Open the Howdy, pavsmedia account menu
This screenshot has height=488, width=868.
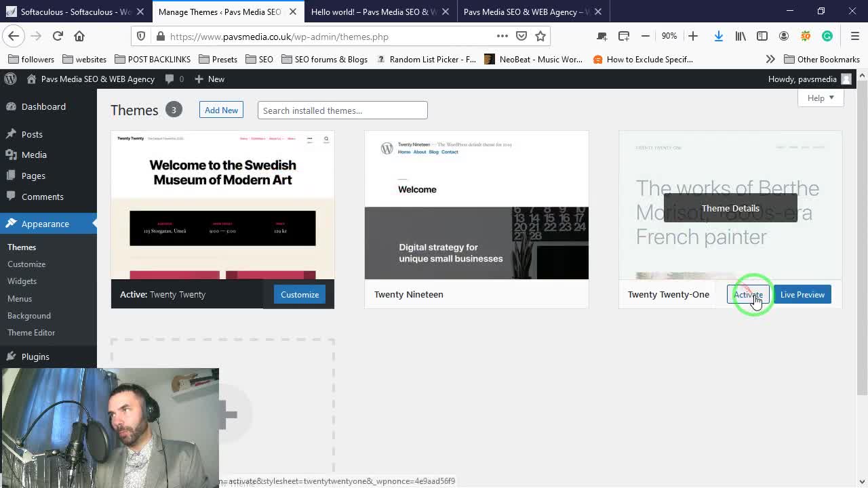(809, 79)
